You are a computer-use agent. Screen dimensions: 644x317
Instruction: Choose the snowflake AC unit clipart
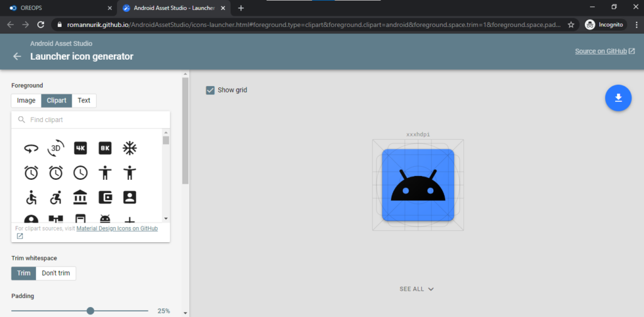click(130, 148)
